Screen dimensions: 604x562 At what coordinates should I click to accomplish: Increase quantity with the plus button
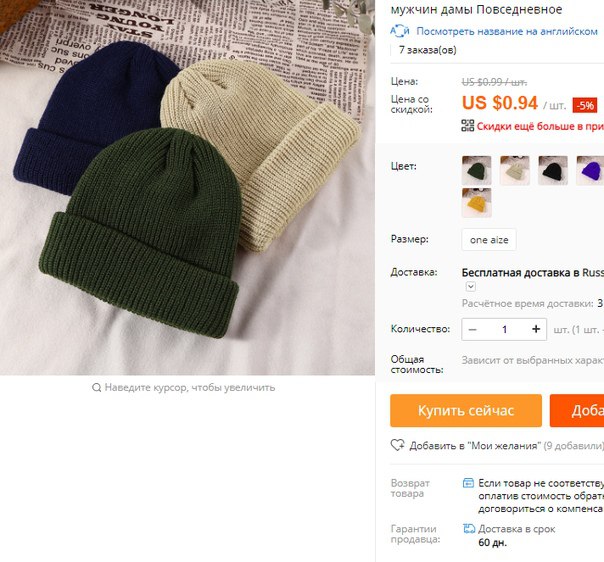coord(536,329)
